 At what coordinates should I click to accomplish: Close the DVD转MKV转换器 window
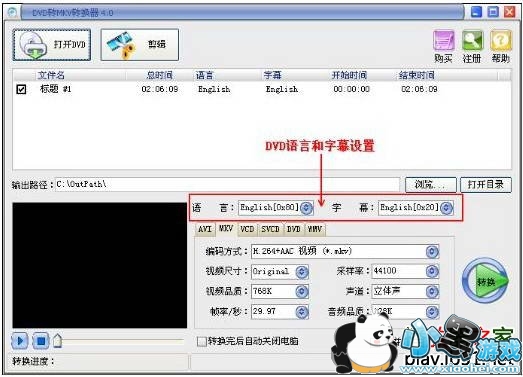click(510, 12)
